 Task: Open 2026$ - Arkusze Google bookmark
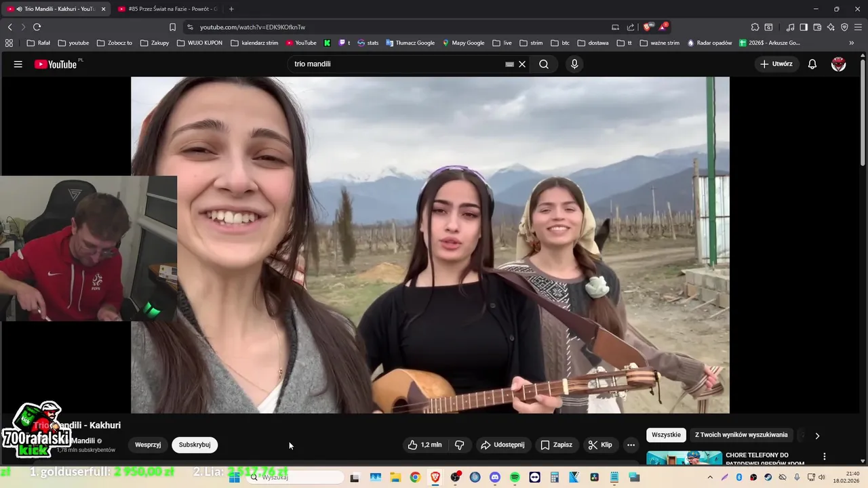(x=770, y=43)
